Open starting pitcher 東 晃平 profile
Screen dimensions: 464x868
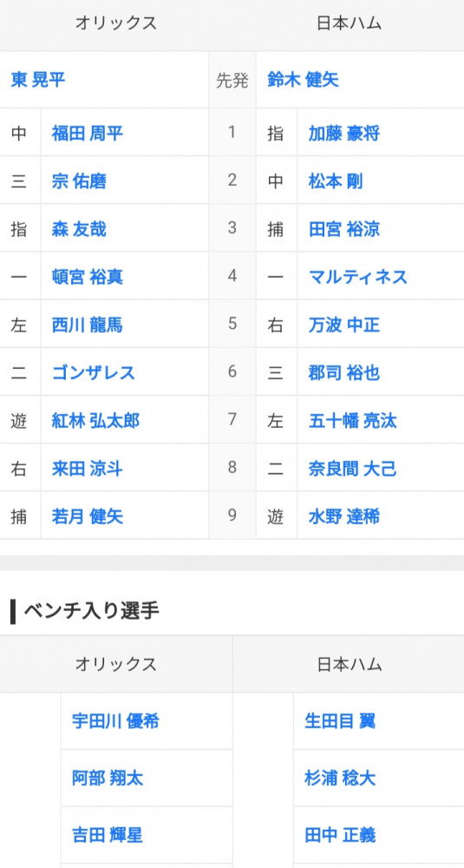(38, 80)
